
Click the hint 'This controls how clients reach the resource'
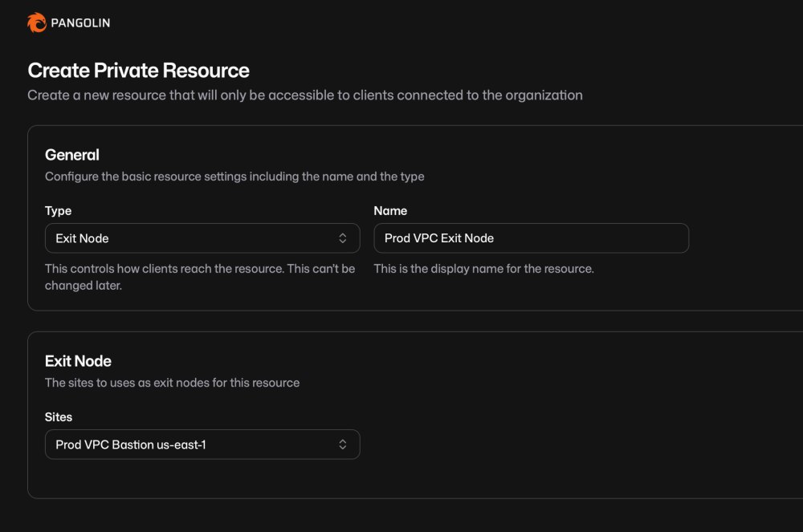pyautogui.click(x=200, y=277)
